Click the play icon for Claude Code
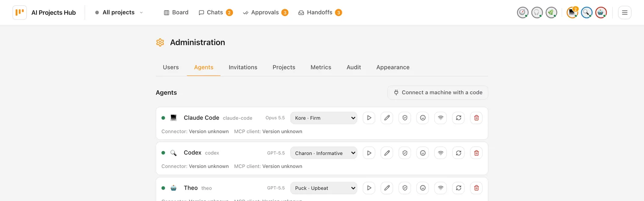Viewport: 644px width, 201px height. point(369,118)
